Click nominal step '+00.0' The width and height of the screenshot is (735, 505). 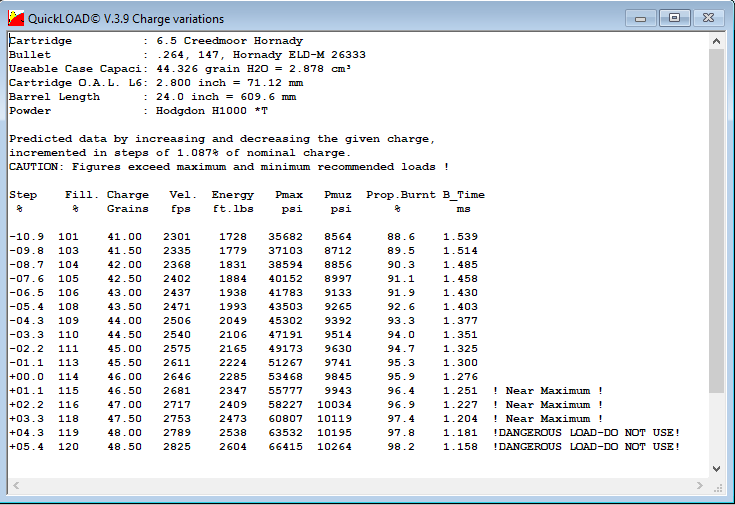(x=26, y=377)
